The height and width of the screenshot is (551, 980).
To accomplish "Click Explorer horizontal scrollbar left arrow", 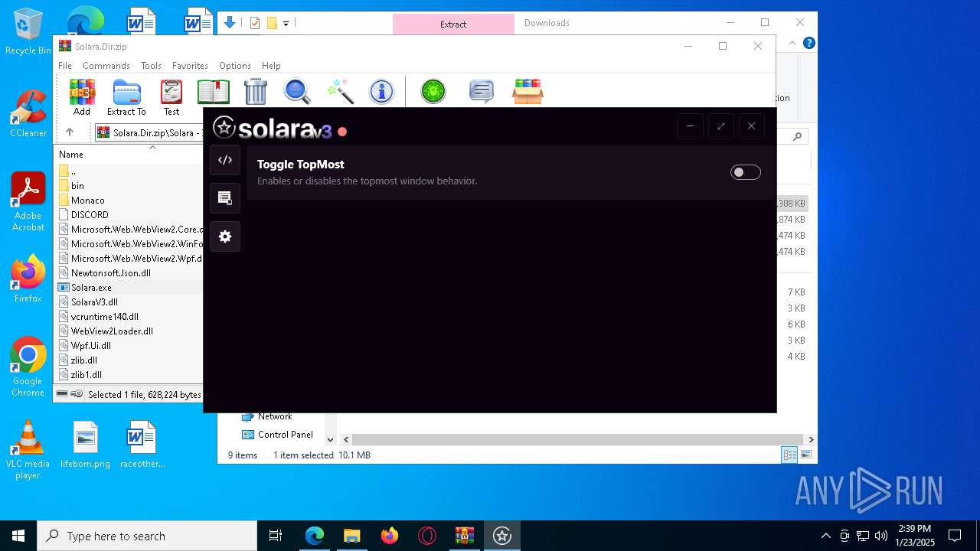I will 346,440.
